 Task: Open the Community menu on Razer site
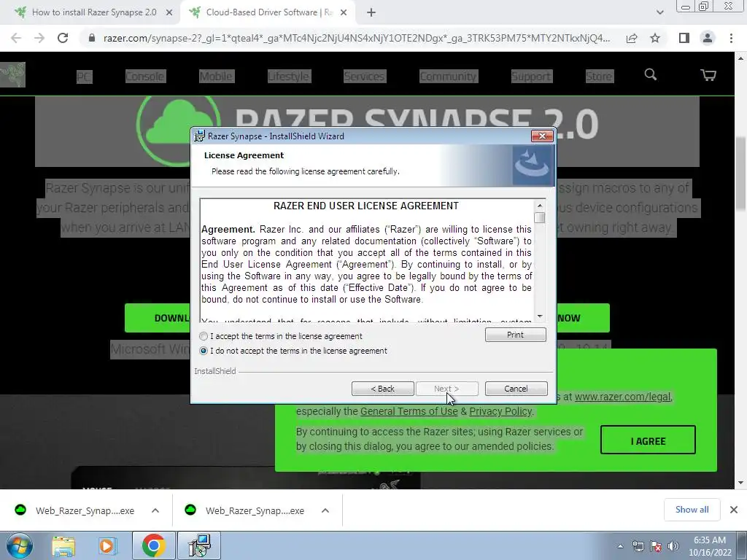[x=448, y=76]
